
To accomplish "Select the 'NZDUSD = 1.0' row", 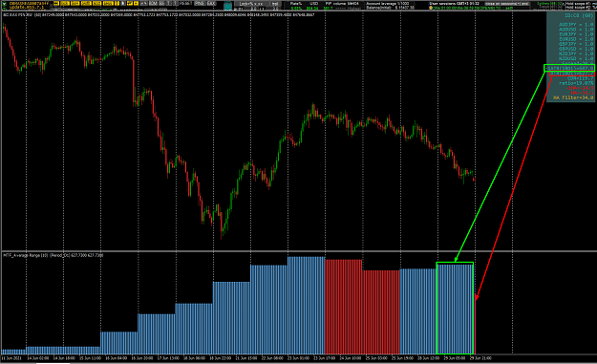I will pyautogui.click(x=576, y=58).
